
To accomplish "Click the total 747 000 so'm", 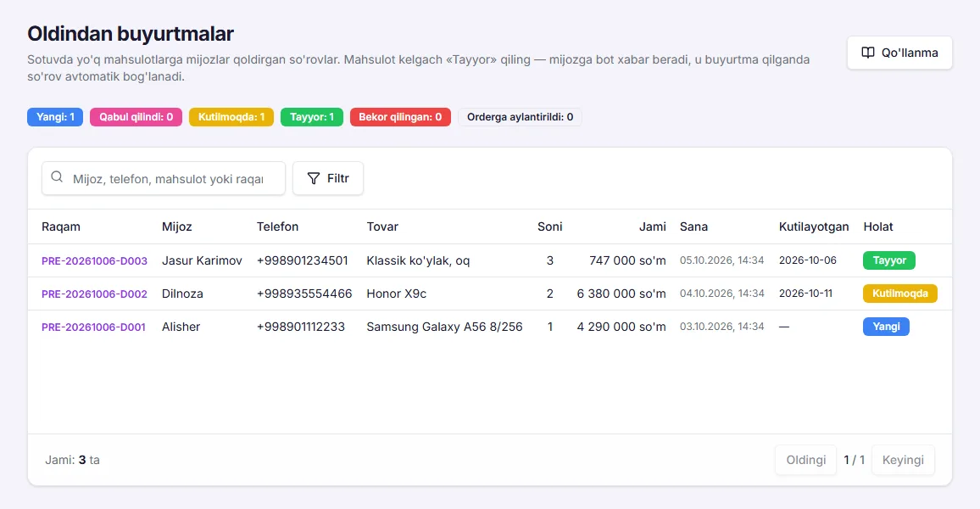I will [627, 260].
